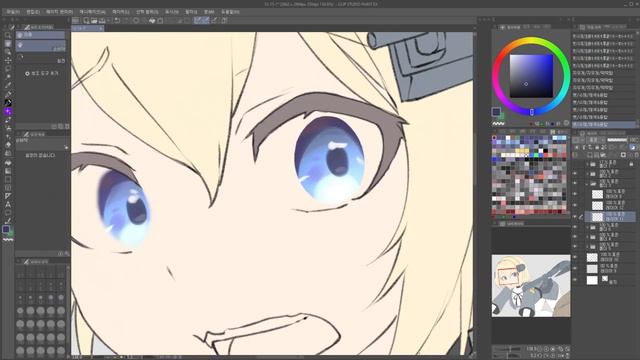
Task: Click the Navigator preview thumbnail
Action: (x=531, y=286)
